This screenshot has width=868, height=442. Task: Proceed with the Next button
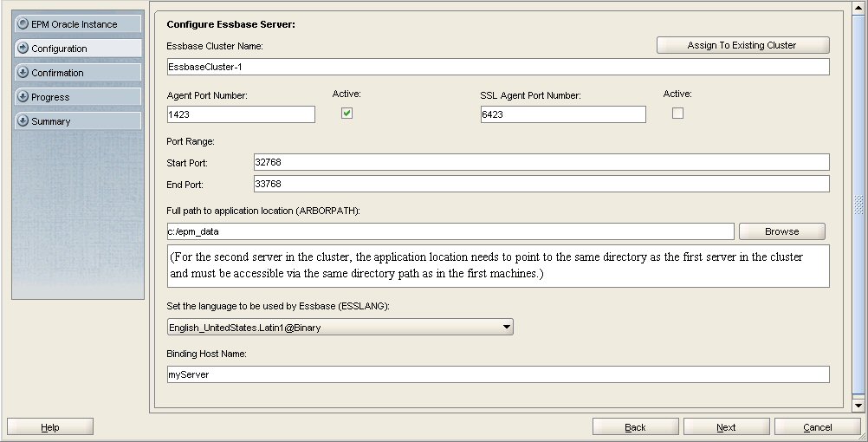[x=726, y=427]
